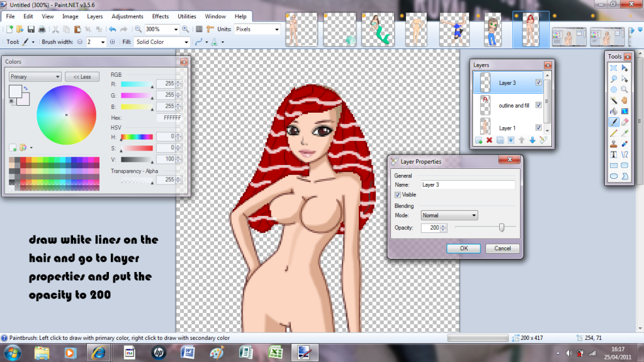Screen dimensions: 644x362
Task: Click the Paste clipboard icon
Action: [77, 29]
